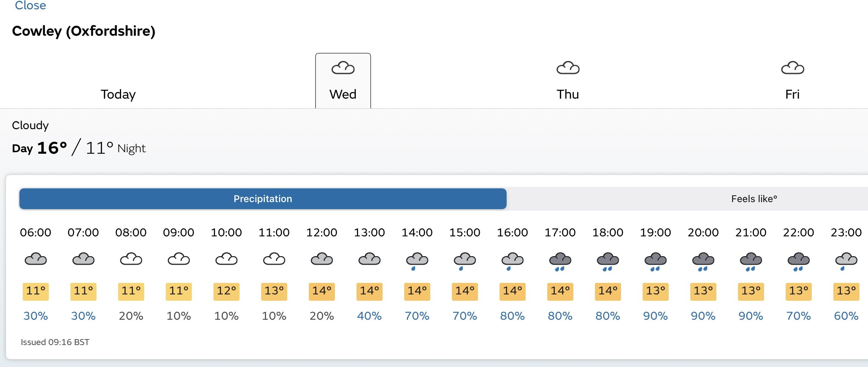The width and height of the screenshot is (868, 367).
Task: Click the cloud icon above Wed tab
Action: [343, 68]
